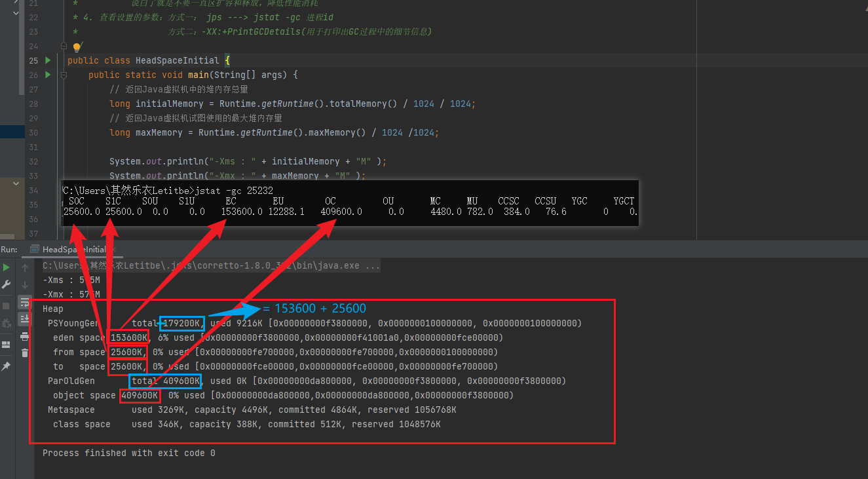The width and height of the screenshot is (868, 479).
Task: Click the 'Process finished with exit code 0' text
Action: 129,453
